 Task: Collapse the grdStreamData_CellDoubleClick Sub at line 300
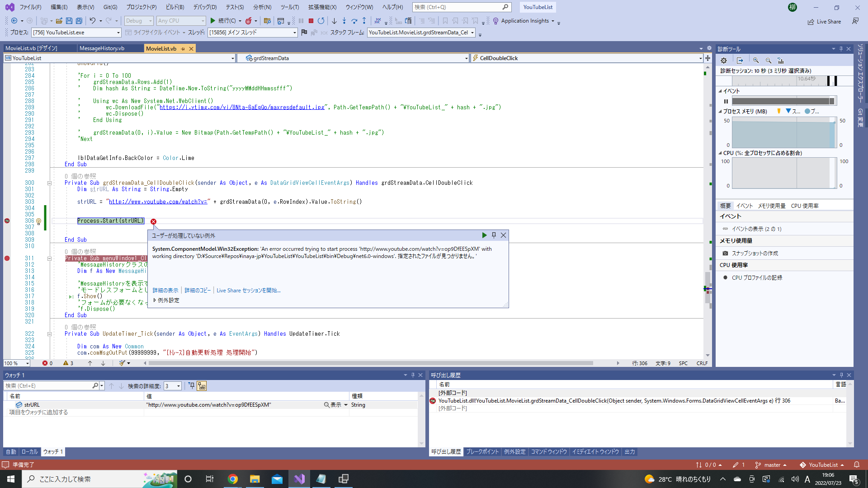(x=49, y=183)
